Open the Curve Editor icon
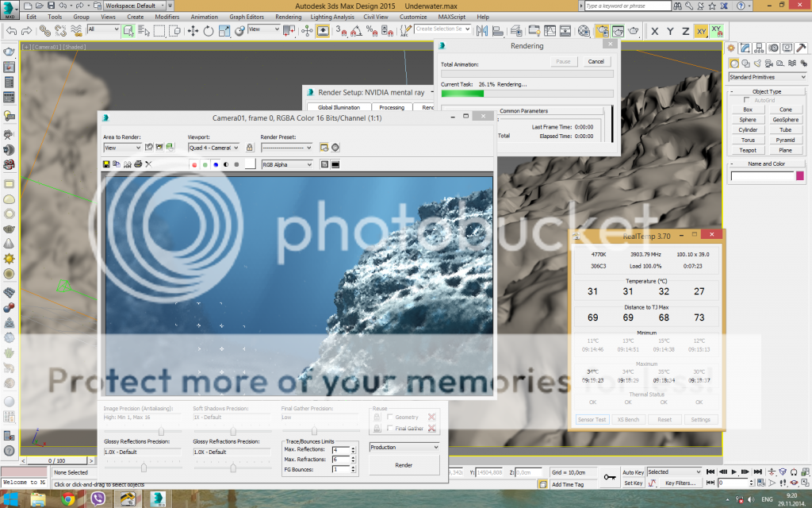This screenshot has height=508, width=812. pos(550,31)
